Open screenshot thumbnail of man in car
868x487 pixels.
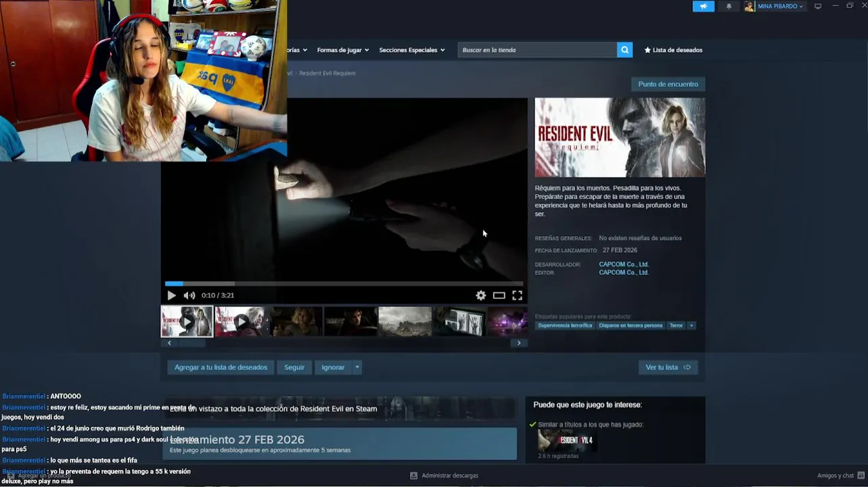[350, 321]
